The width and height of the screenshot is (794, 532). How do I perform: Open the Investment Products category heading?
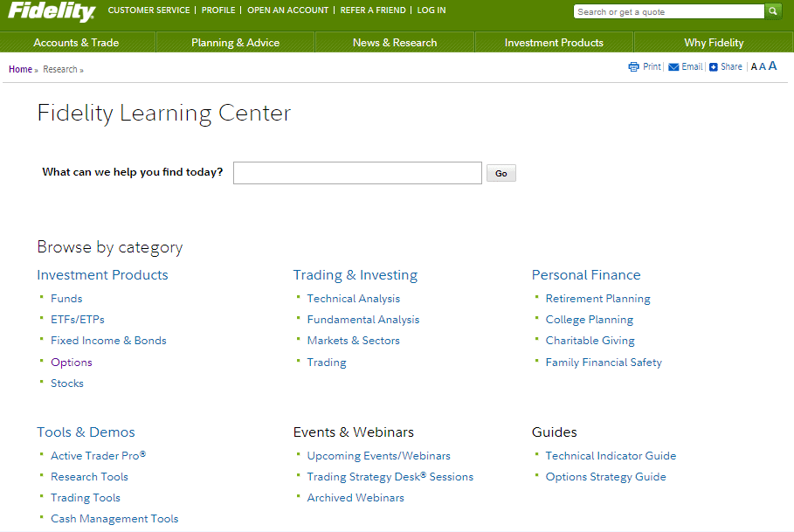(102, 275)
